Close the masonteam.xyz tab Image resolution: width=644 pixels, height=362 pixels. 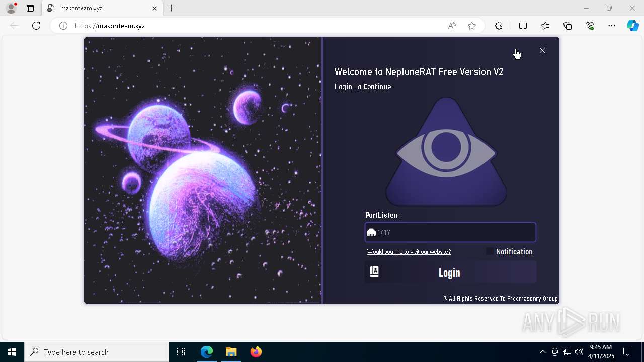[x=154, y=8]
